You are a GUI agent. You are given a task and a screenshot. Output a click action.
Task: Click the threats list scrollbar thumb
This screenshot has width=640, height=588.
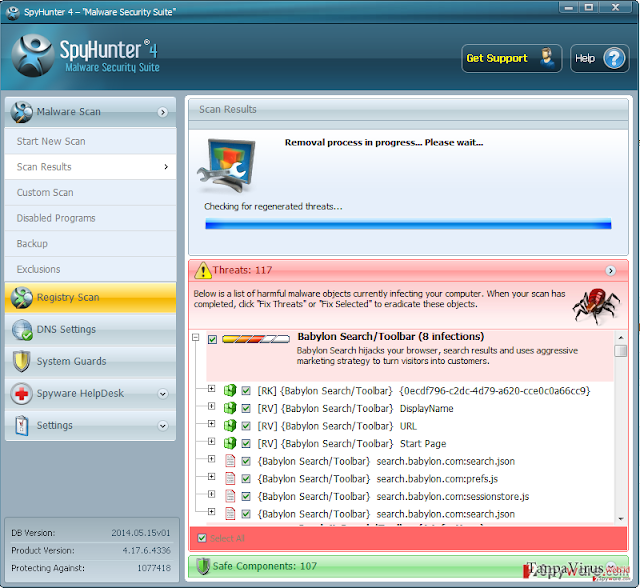pos(620,351)
